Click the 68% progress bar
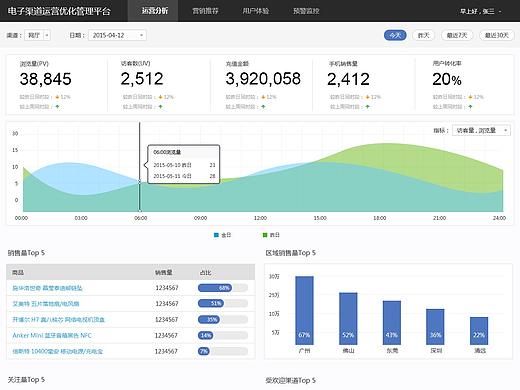Screen dimensions: 520x390 223,288
